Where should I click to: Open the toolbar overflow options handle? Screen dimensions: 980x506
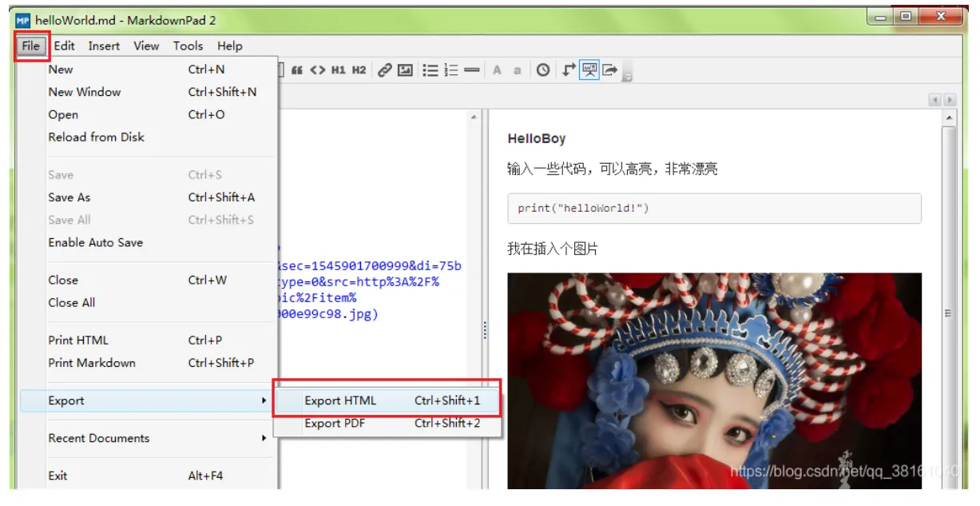627,76
